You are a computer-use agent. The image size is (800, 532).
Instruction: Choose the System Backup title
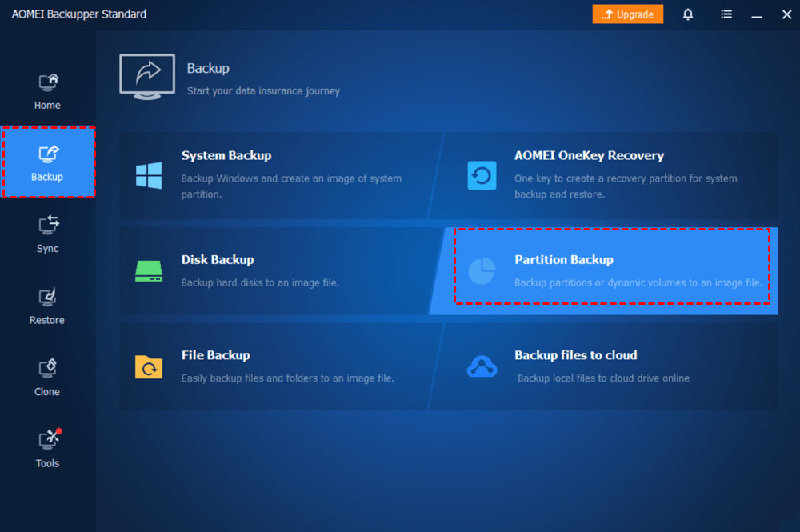(226, 155)
